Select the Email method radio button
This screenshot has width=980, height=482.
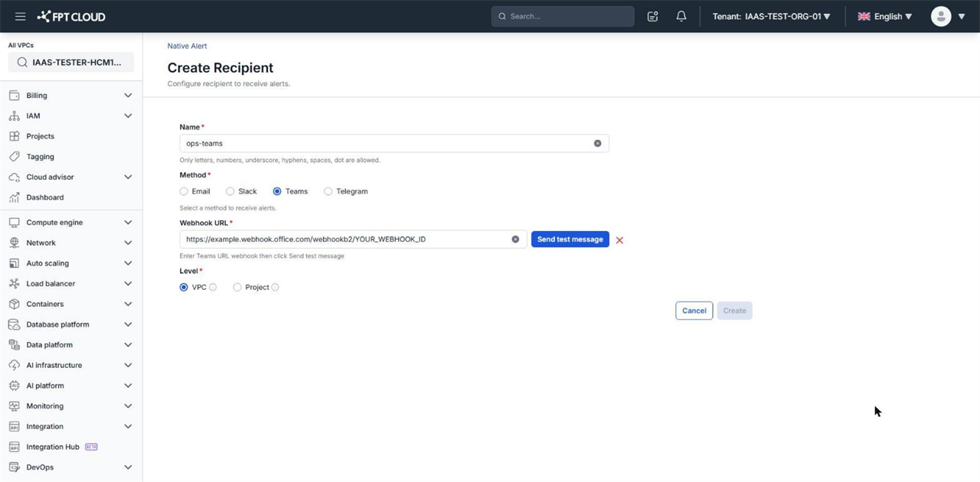point(184,191)
